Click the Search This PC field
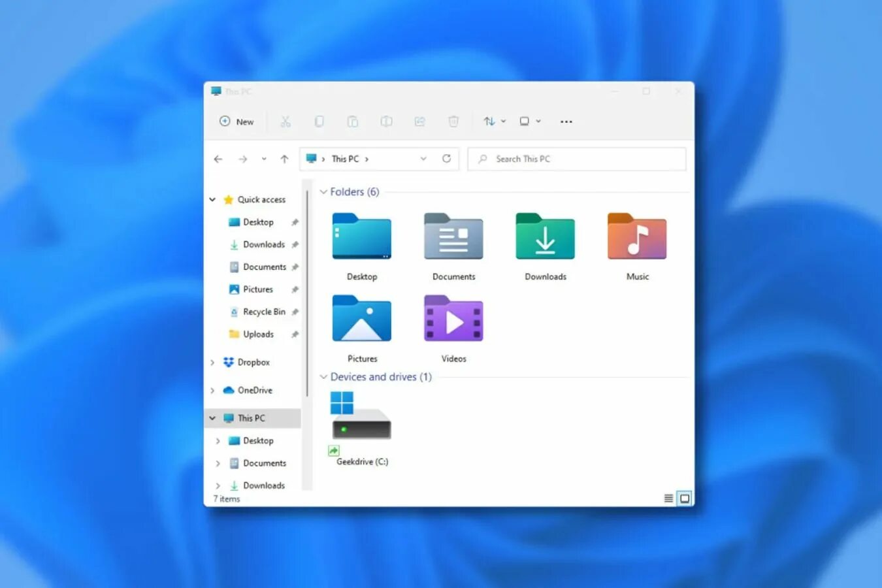 click(x=577, y=159)
